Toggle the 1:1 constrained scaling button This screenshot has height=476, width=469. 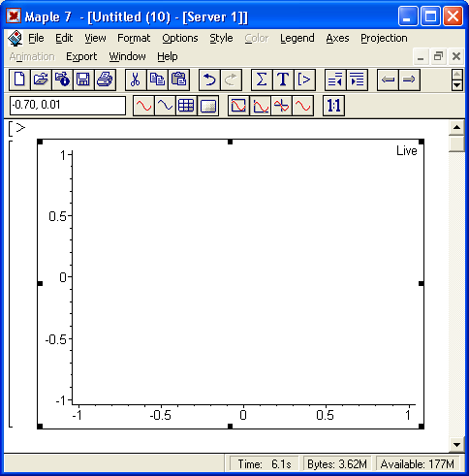[333, 106]
